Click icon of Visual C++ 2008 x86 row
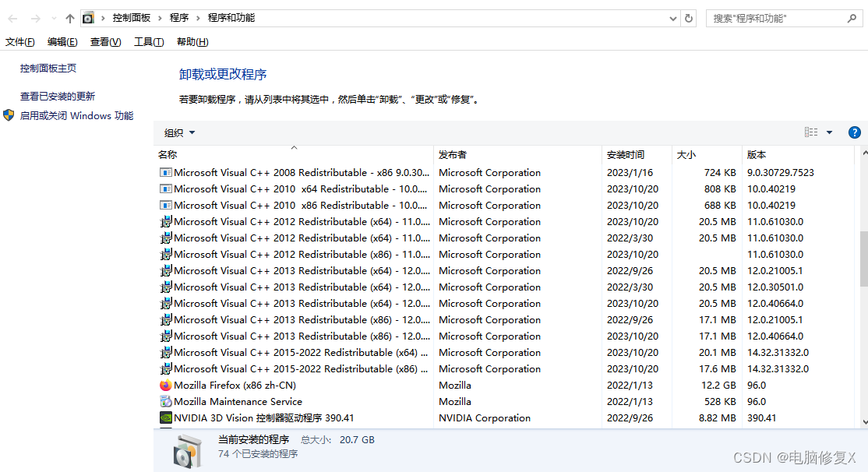Image resolution: width=868 pixels, height=472 pixels. [165, 173]
